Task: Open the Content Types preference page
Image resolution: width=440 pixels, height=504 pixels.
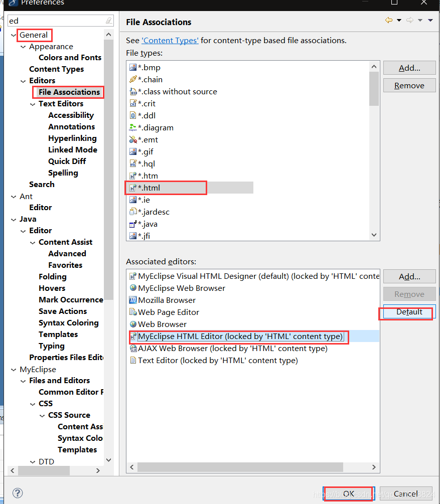Action: coord(57,69)
